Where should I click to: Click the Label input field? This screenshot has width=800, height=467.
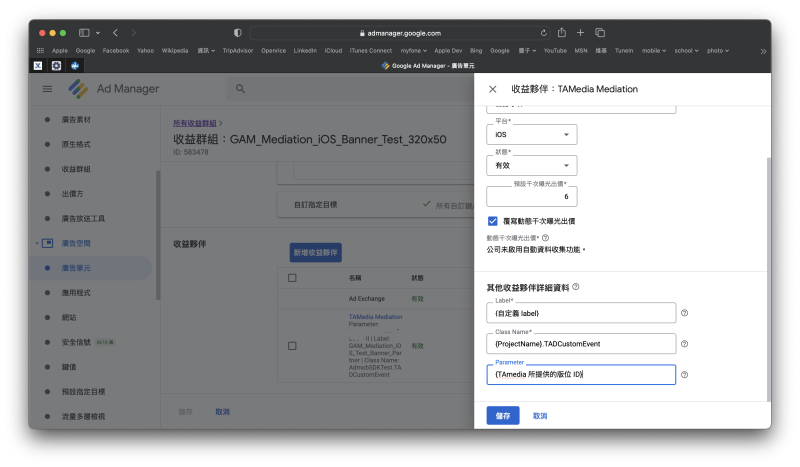[x=581, y=313]
